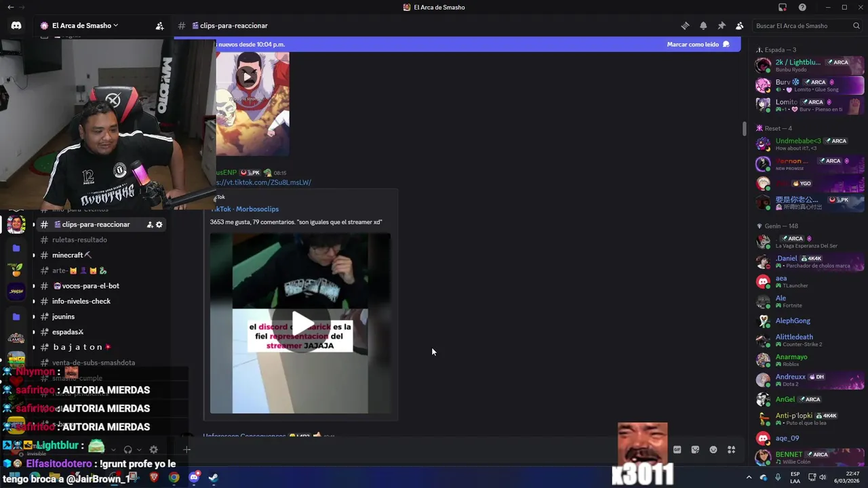Open Chrome from the Windows taskbar
Image resolution: width=868 pixels, height=488 pixels.
[174, 477]
